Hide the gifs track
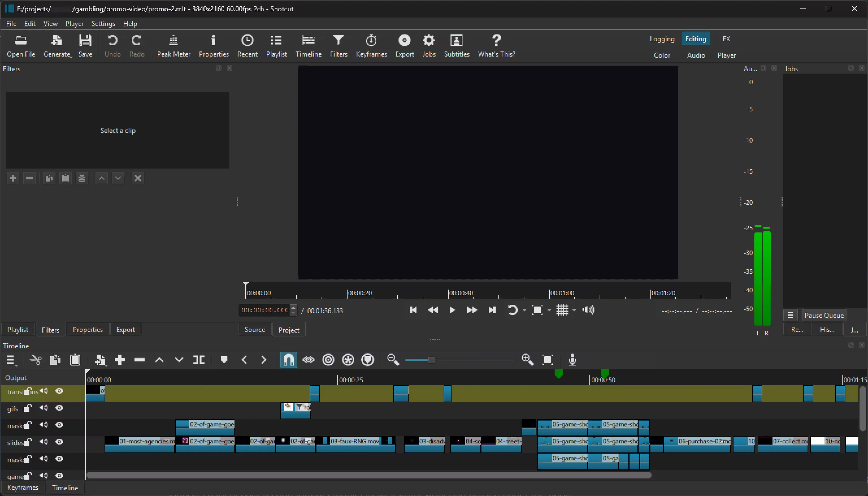This screenshot has height=496, width=868. click(59, 408)
